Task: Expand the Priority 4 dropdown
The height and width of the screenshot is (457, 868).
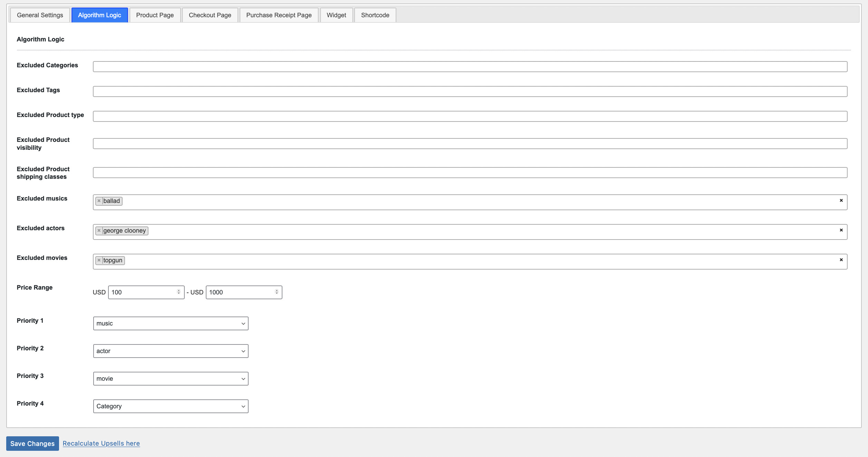Action: [x=171, y=406]
